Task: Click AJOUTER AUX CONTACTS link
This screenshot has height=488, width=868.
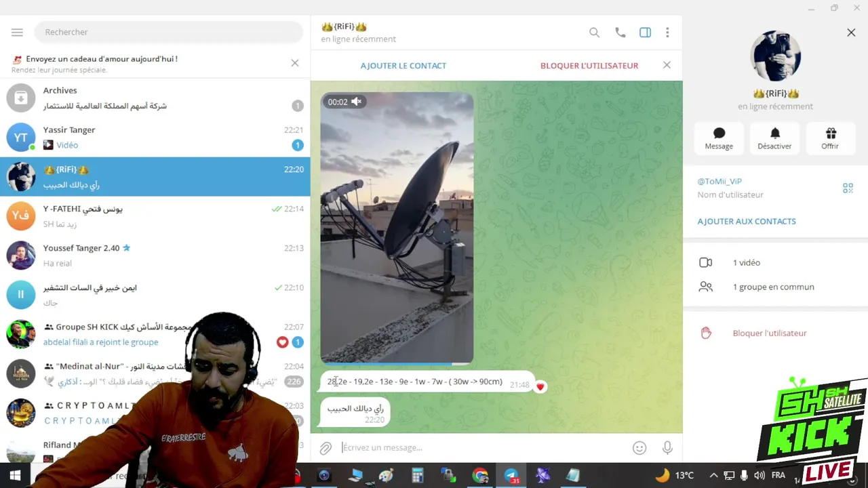Action: pos(747,222)
